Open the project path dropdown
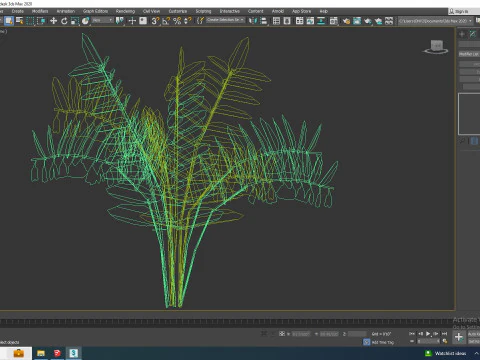 click(436, 21)
